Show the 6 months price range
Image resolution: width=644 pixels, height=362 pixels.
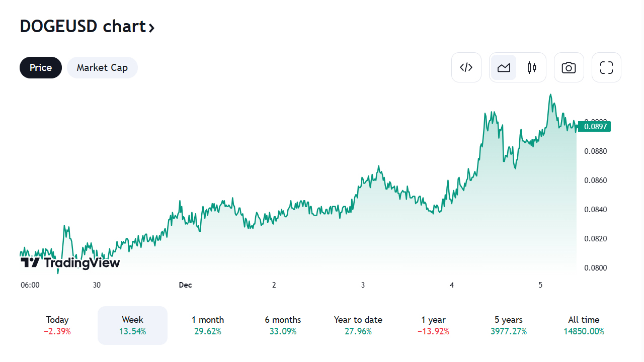(x=283, y=325)
